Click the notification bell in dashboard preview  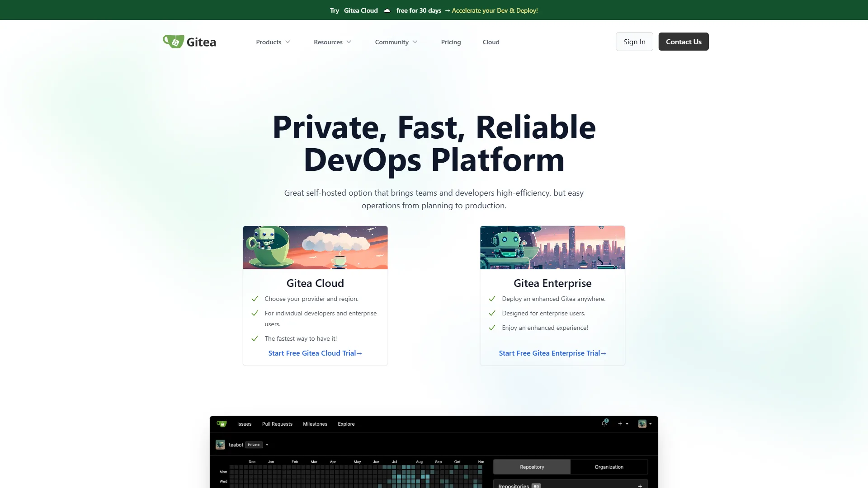pos(604,423)
